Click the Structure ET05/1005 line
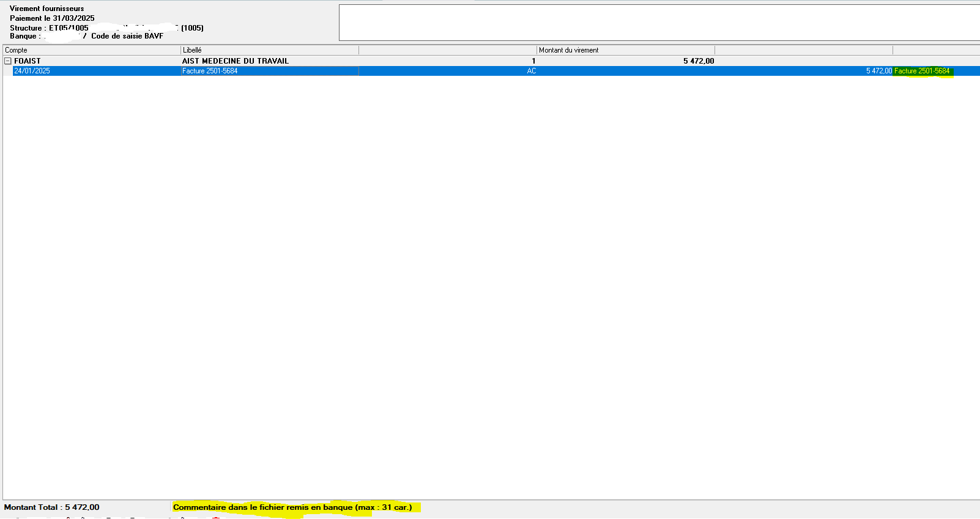The image size is (980, 519). tap(49, 28)
